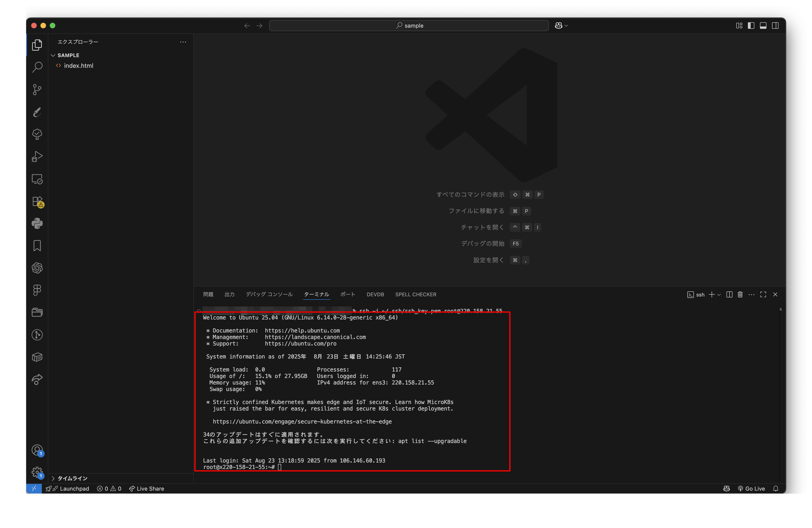Toggle the secondary side bar layout button
Image resolution: width=812 pixels, height=528 pixels.
(x=775, y=26)
